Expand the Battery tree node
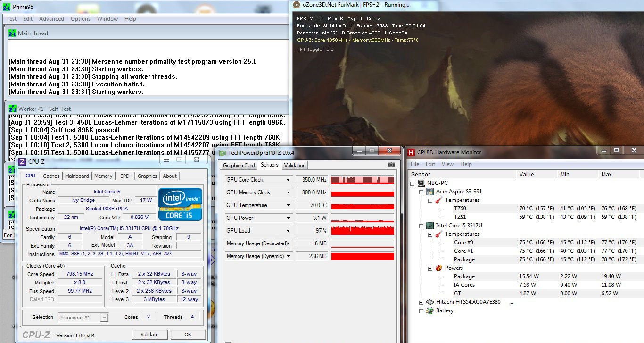This screenshot has width=644, height=343. pyautogui.click(x=421, y=310)
